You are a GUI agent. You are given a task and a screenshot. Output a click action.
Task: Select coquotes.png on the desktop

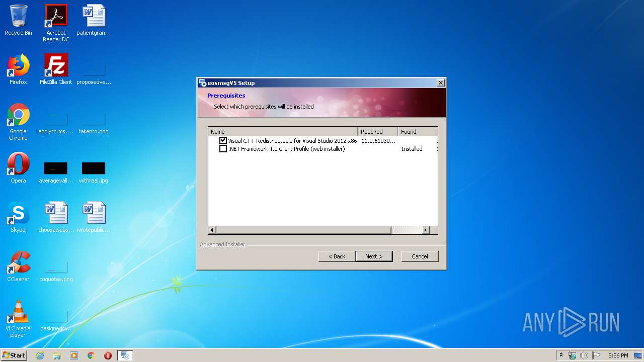pyautogui.click(x=56, y=271)
